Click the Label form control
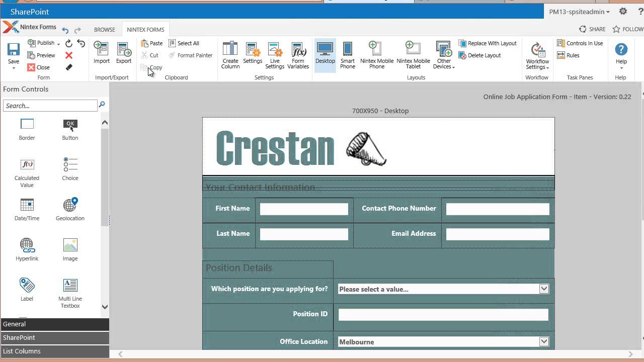Image resolution: width=644 pixels, height=362 pixels. point(27,290)
